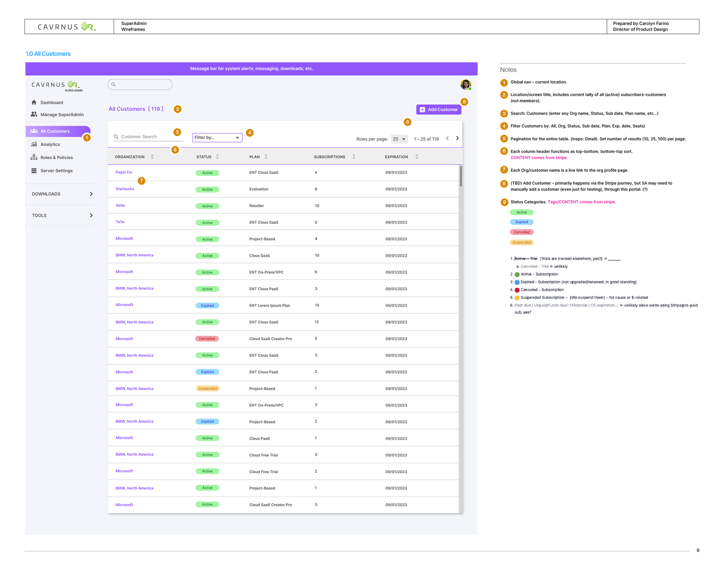Click the user profile avatar
Screen dimensions: 728x571
click(x=466, y=85)
